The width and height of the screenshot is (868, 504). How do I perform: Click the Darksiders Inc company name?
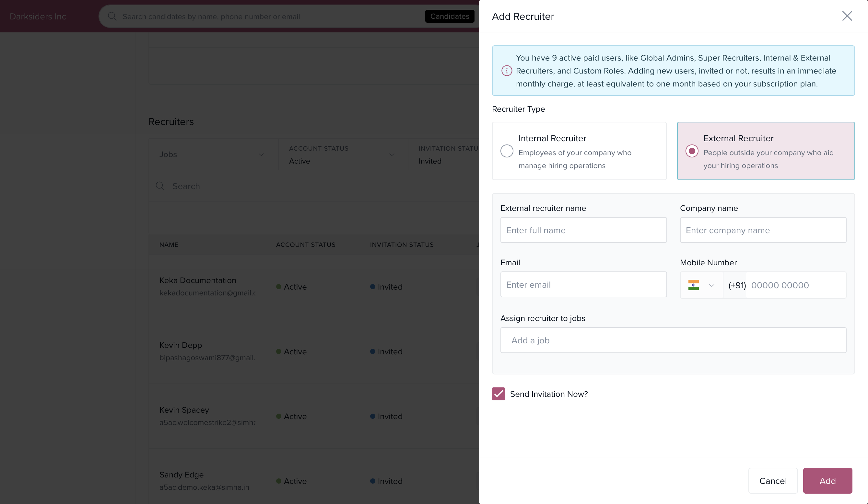click(38, 16)
